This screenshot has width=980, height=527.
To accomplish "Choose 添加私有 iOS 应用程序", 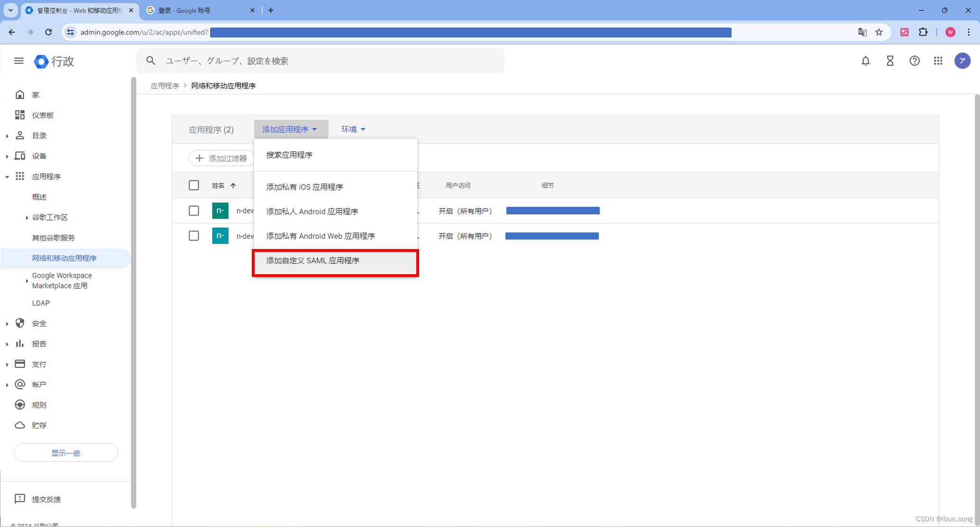I will [x=336, y=187].
